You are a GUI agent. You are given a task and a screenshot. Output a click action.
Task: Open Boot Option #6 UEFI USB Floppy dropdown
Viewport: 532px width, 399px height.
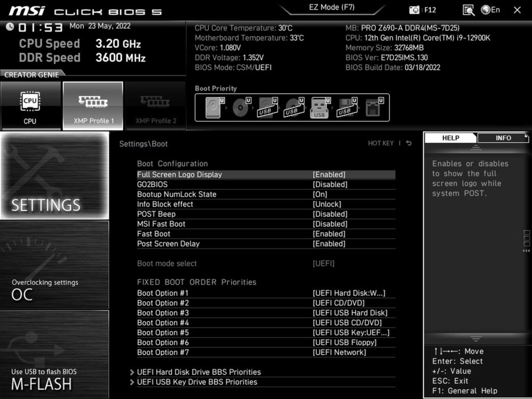(344, 342)
